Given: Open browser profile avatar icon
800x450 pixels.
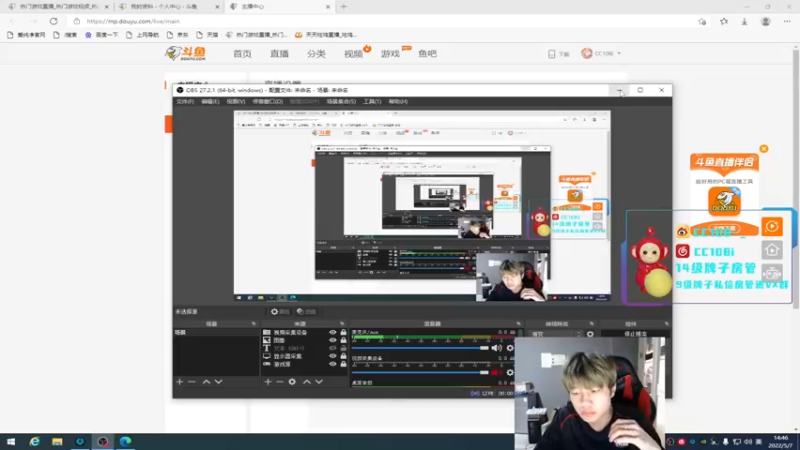Looking at the screenshot, I should (x=765, y=21).
